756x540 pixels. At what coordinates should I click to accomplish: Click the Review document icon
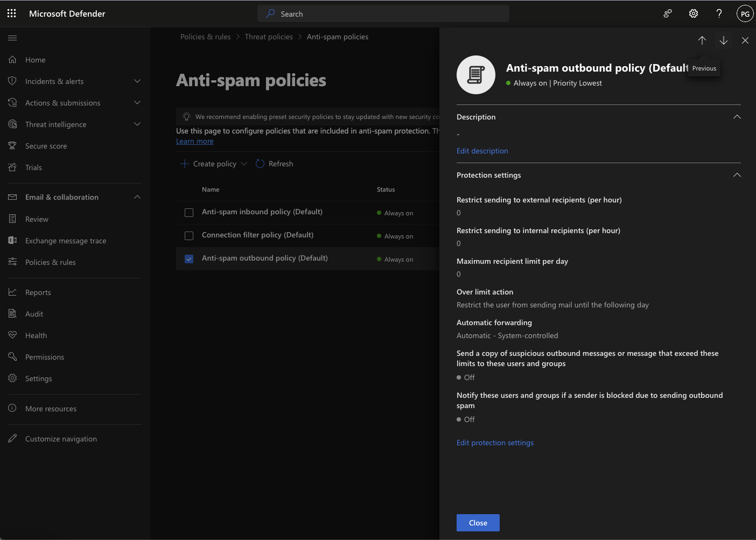click(x=12, y=219)
